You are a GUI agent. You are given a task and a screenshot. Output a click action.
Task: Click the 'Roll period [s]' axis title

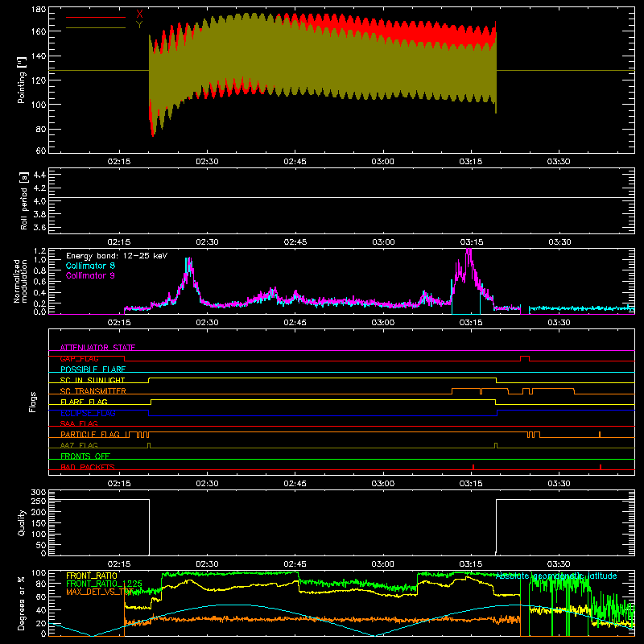point(24,200)
